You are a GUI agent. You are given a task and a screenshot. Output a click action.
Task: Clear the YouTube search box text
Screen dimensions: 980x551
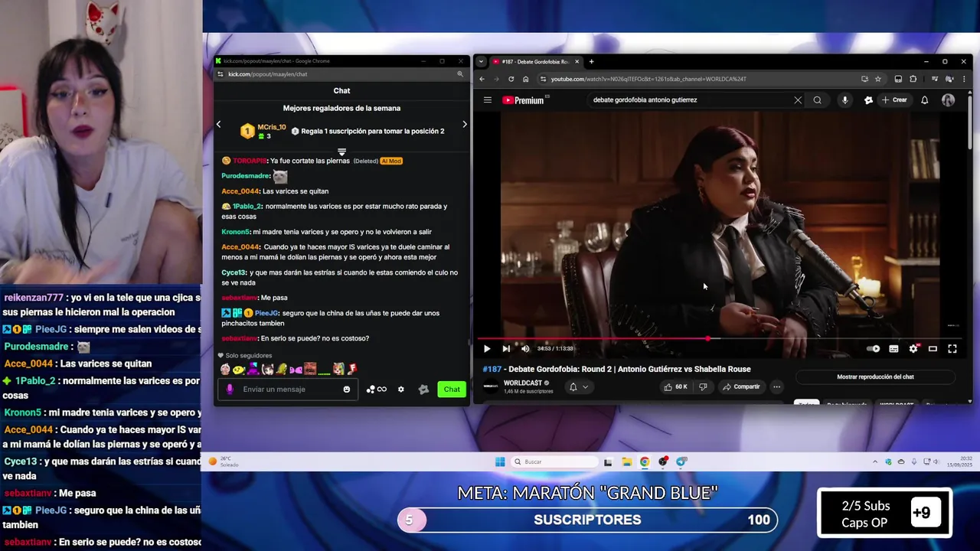pyautogui.click(x=798, y=100)
